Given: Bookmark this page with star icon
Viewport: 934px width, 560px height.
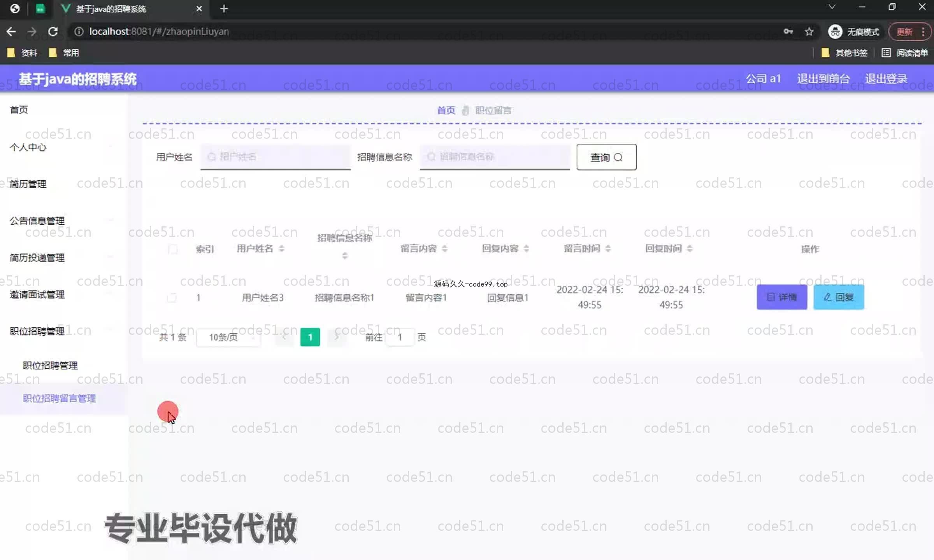Looking at the screenshot, I should tap(809, 31).
